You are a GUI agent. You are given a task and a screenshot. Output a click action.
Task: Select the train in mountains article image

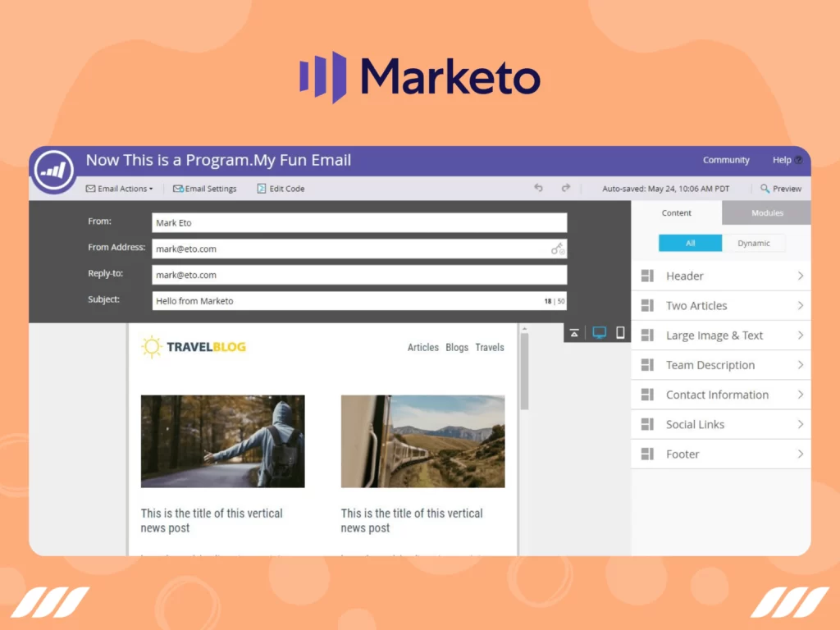(x=422, y=441)
